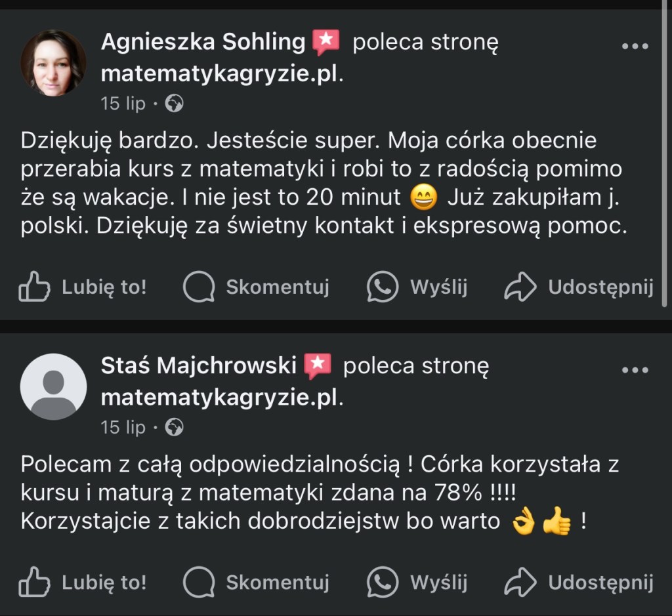Share Staś Majchrowski's recommendation
This screenshot has height=616, width=672.
[x=579, y=583]
